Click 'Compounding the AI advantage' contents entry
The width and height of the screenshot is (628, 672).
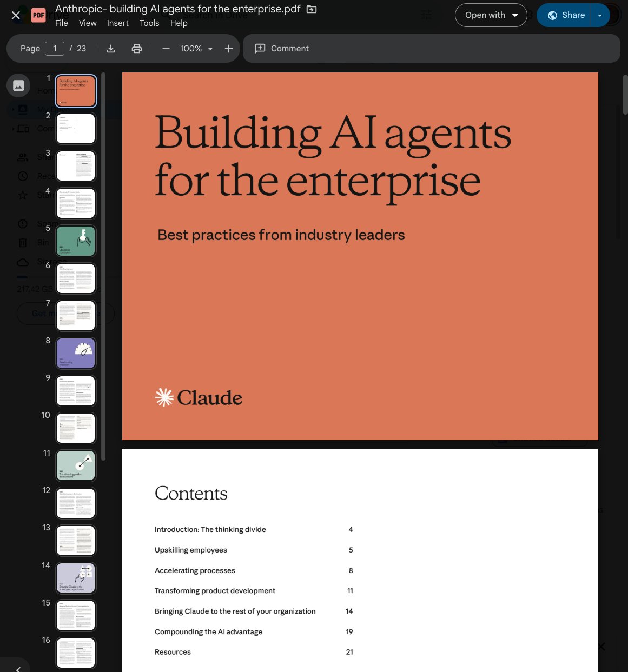(208, 631)
